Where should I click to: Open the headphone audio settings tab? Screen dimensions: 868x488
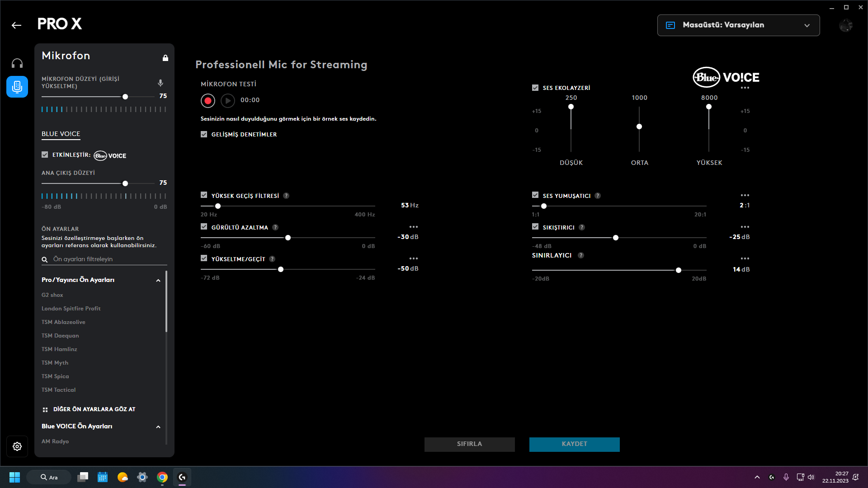click(x=17, y=63)
